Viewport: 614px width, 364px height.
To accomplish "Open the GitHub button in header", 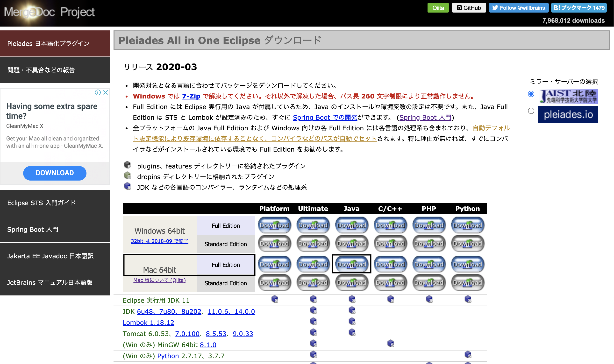I will point(469,8).
